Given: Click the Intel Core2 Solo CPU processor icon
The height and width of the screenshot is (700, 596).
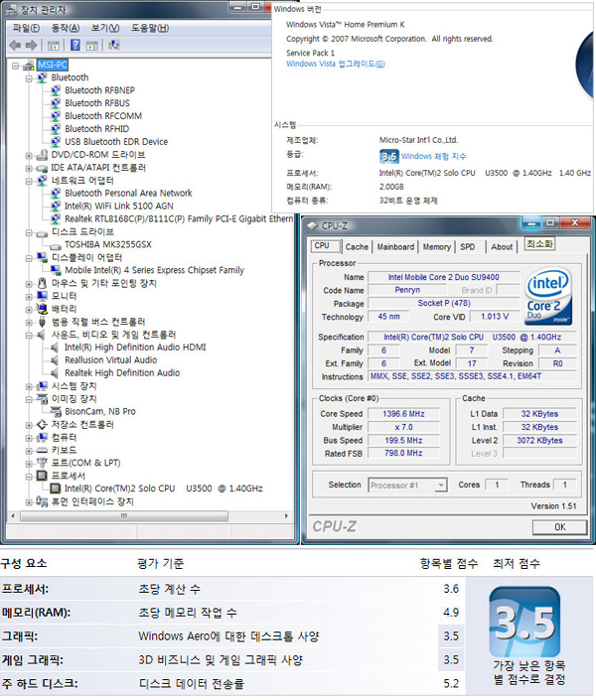Looking at the screenshot, I should [x=56, y=489].
